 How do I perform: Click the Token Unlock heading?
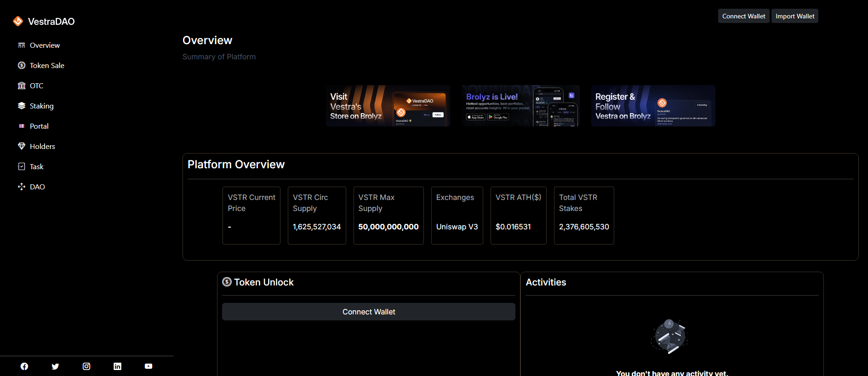click(x=264, y=282)
